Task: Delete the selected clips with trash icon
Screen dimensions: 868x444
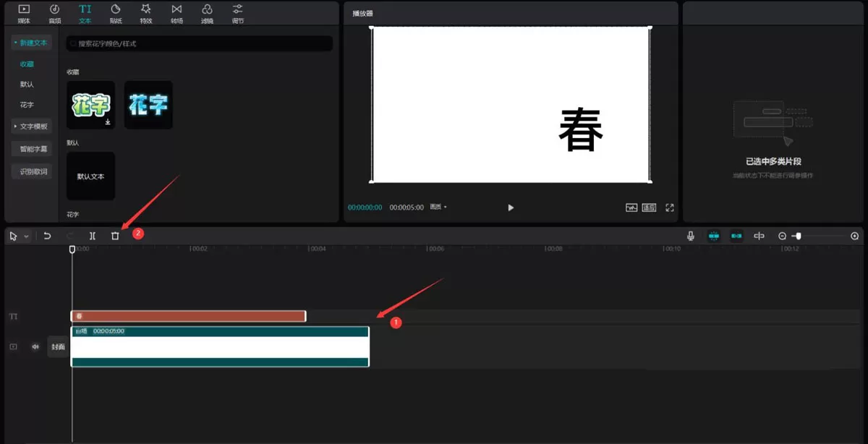Action: (x=115, y=236)
